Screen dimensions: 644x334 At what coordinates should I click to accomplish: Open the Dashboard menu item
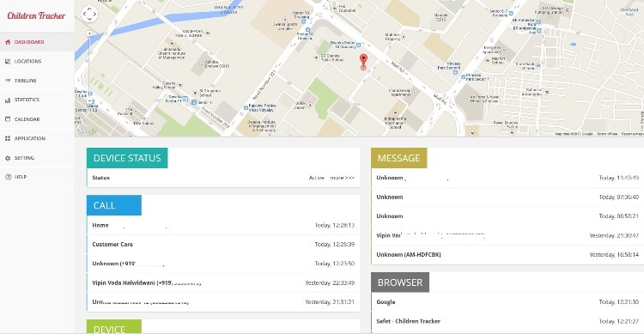(x=37, y=42)
